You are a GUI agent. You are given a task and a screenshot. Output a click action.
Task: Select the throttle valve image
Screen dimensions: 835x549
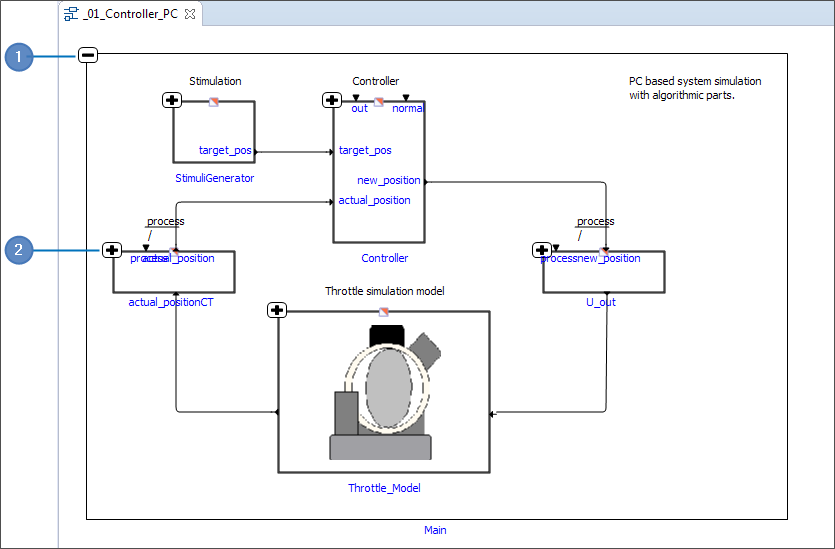pos(384,392)
